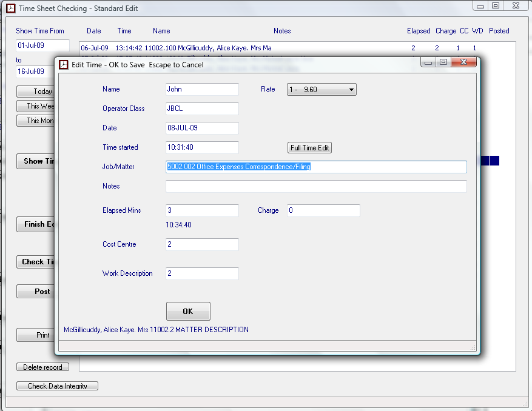532x411 pixels.
Task: Maximize the Edit Time dialog window
Action: (x=443, y=62)
